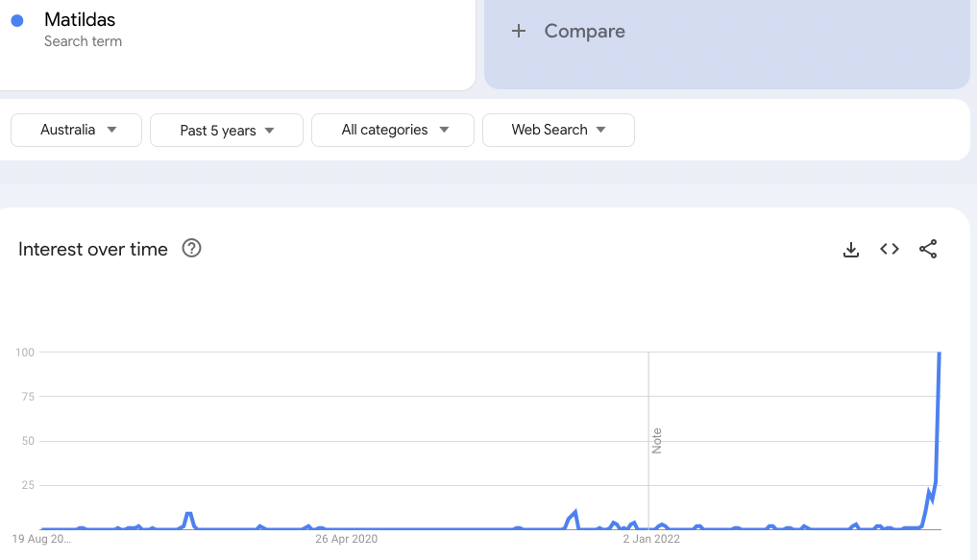Open the embed code icon

click(x=890, y=250)
